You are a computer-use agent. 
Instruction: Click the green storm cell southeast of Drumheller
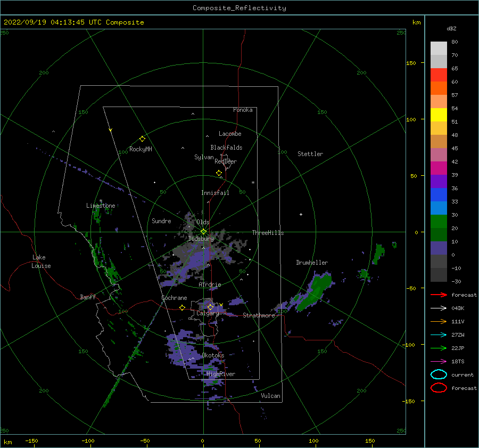point(315,292)
